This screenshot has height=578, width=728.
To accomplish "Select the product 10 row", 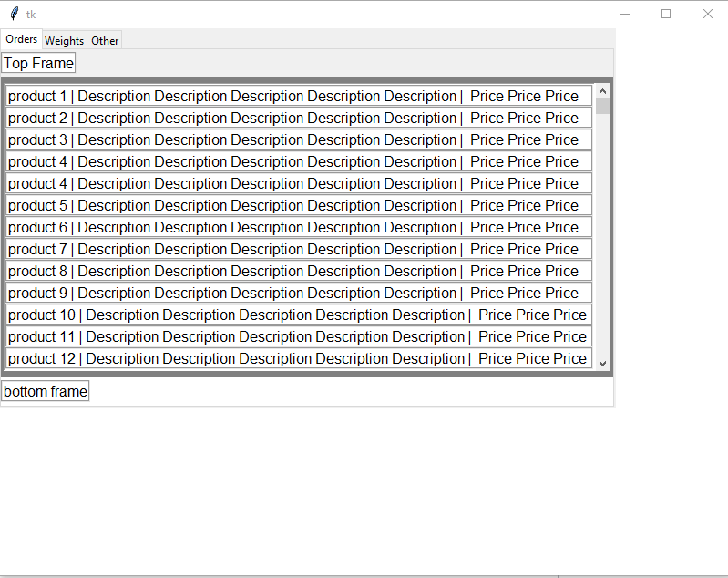I will 299,315.
